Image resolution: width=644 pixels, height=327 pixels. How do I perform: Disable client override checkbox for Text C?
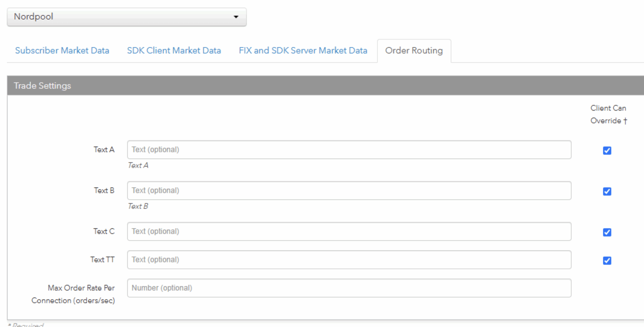click(607, 232)
